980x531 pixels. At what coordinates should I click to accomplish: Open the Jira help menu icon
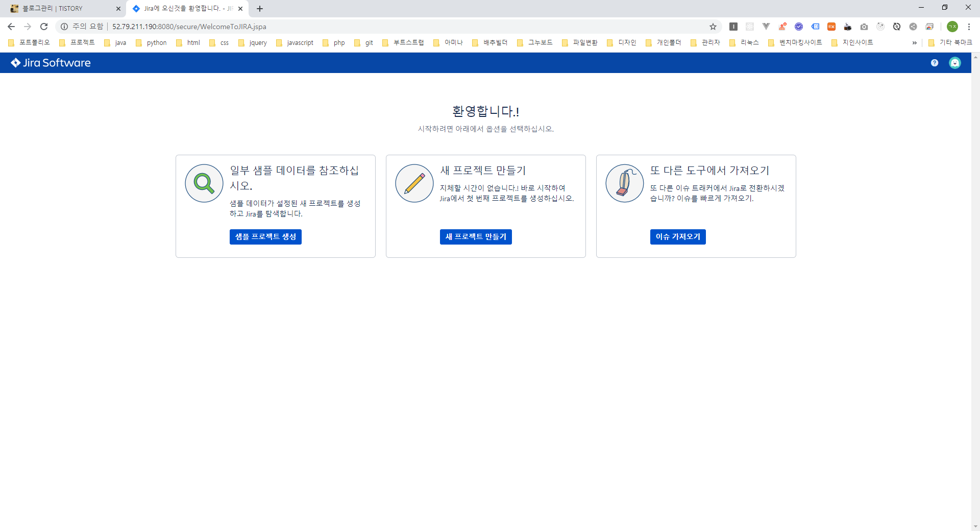(x=935, y=63)
